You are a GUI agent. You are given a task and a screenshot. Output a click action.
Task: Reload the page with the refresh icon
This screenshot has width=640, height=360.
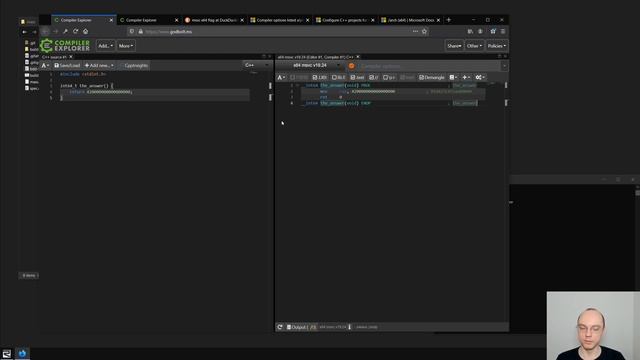pos(76,31)
